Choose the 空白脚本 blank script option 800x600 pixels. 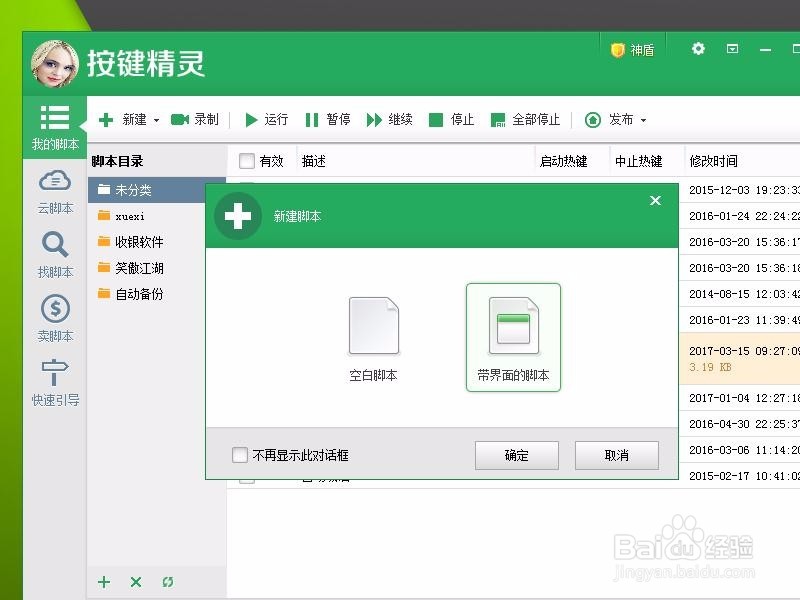(x=373, y=339)
